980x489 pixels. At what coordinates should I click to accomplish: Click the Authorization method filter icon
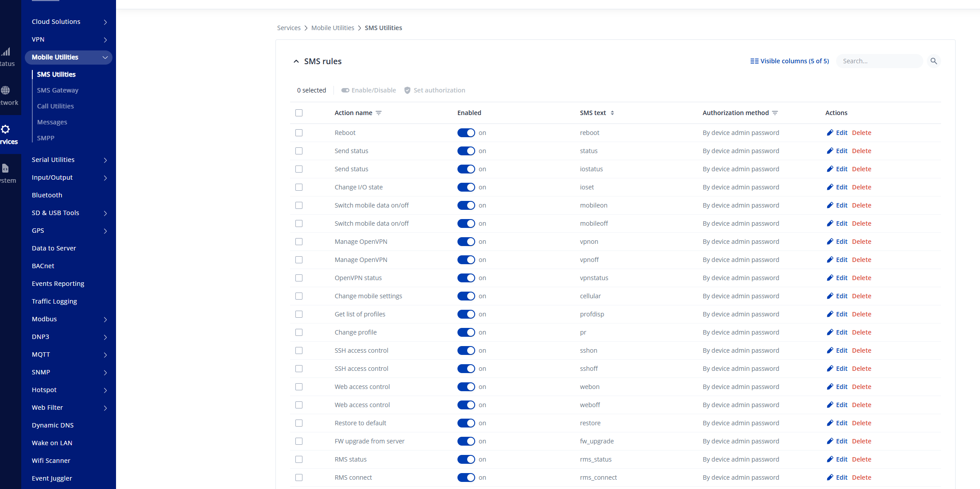(775, 113)
